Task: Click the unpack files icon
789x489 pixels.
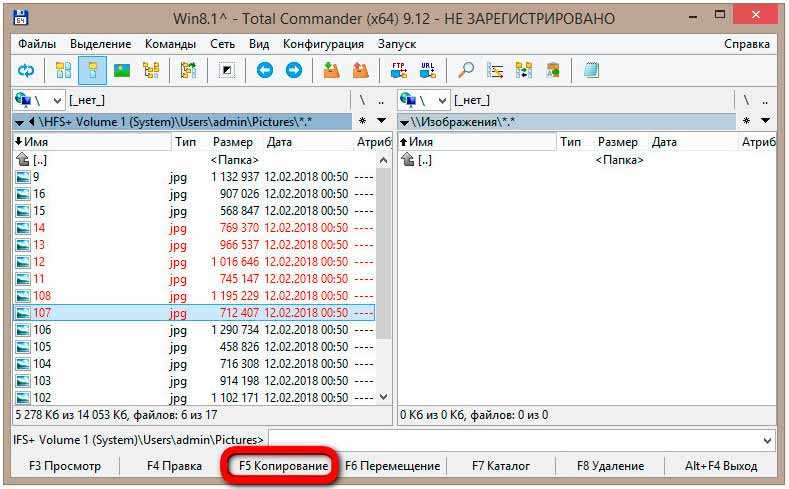Action: click(x=360, y=70)
